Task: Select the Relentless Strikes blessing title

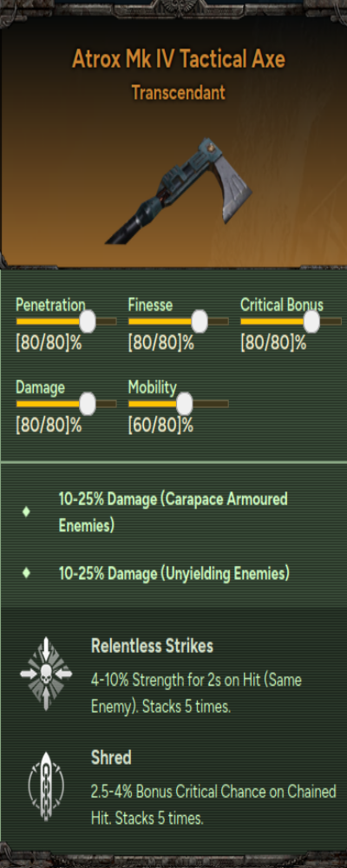Action: coord(152,646)
